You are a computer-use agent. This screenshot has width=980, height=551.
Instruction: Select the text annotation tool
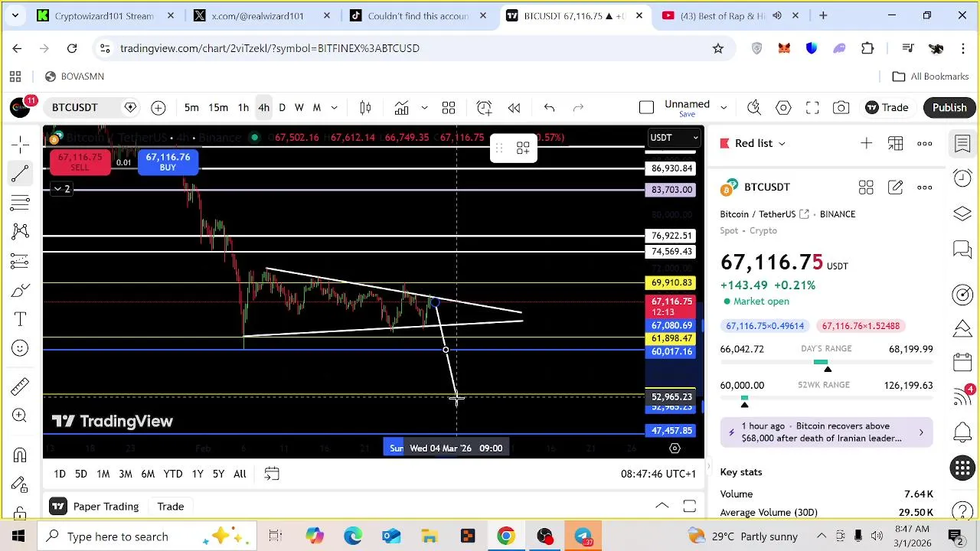click(x=21, y=319)
